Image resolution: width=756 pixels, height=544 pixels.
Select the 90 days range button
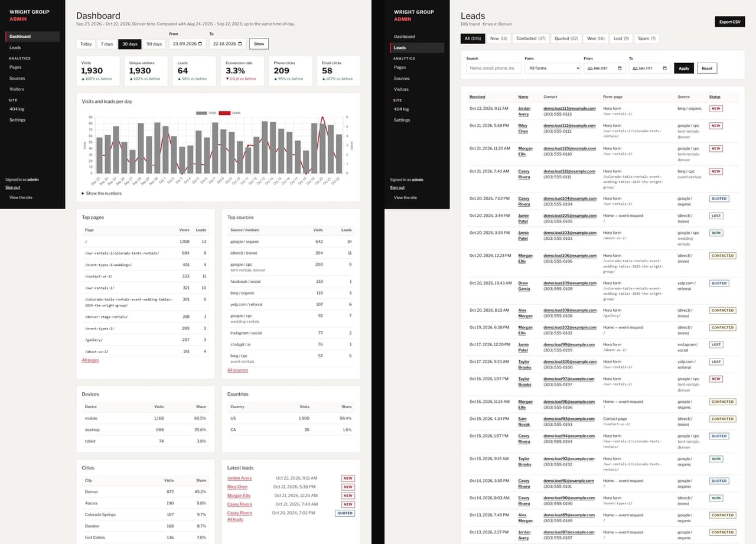pyautogui.click(x=154, y=44)
